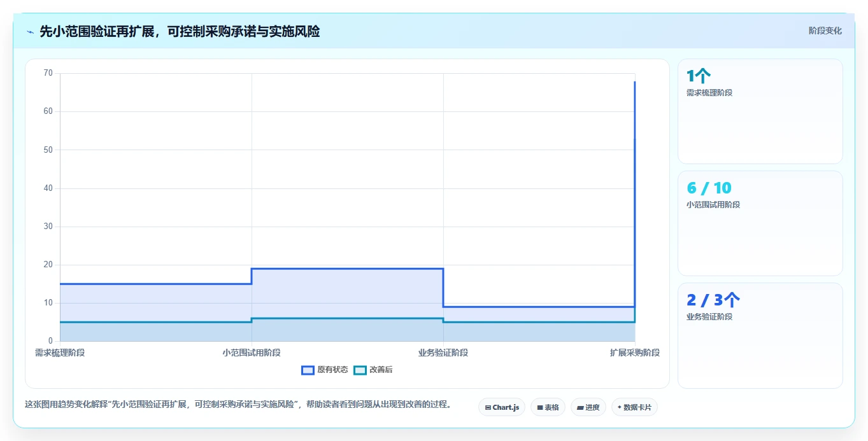Click the 数据卡片 tag button
This screenshot has width=868, height=441.
click(634, 407)
